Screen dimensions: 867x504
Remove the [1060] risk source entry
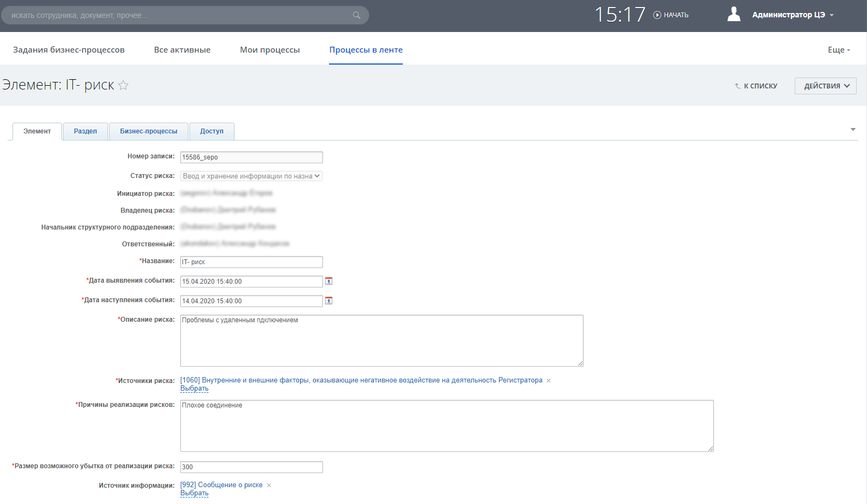548,381
